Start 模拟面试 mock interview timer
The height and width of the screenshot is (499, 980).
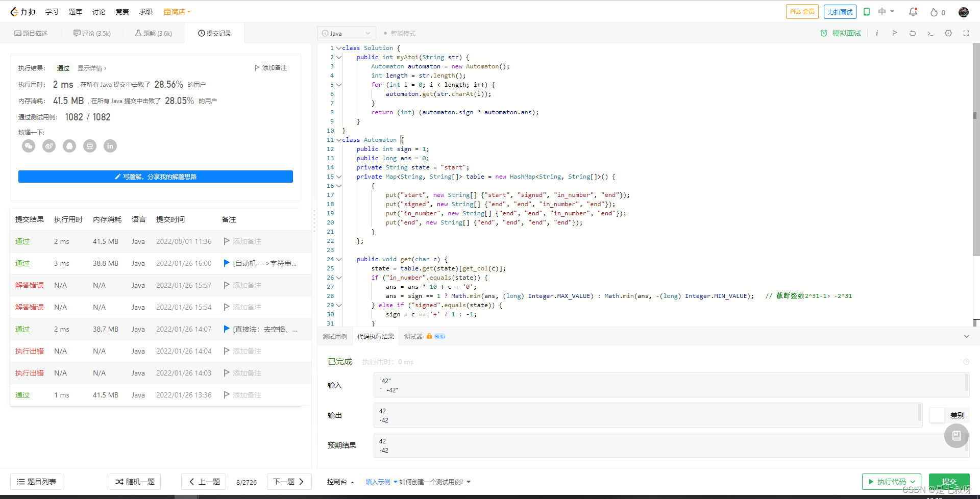(841, 33)
